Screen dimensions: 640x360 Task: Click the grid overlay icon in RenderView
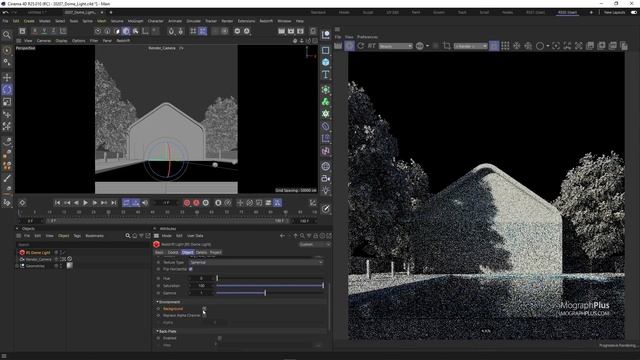[x=505, y=46]
